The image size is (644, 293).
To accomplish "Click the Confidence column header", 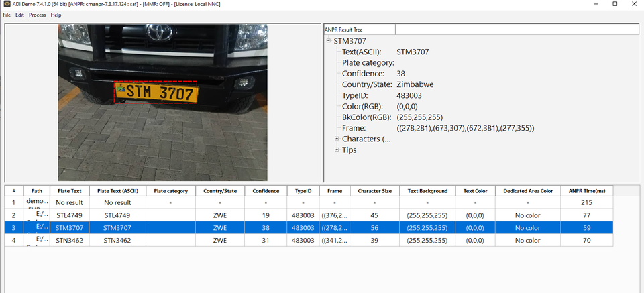I will [266, 191].
